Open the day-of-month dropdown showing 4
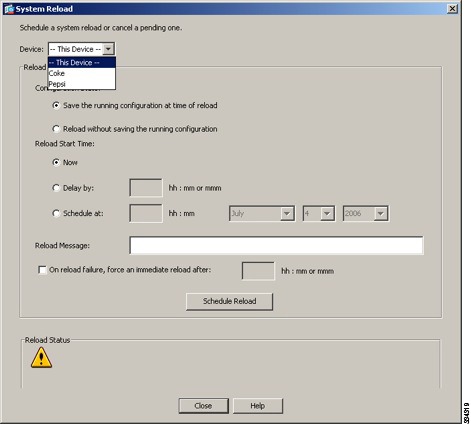This screenshot has width=471, height=424. point(327,213)
